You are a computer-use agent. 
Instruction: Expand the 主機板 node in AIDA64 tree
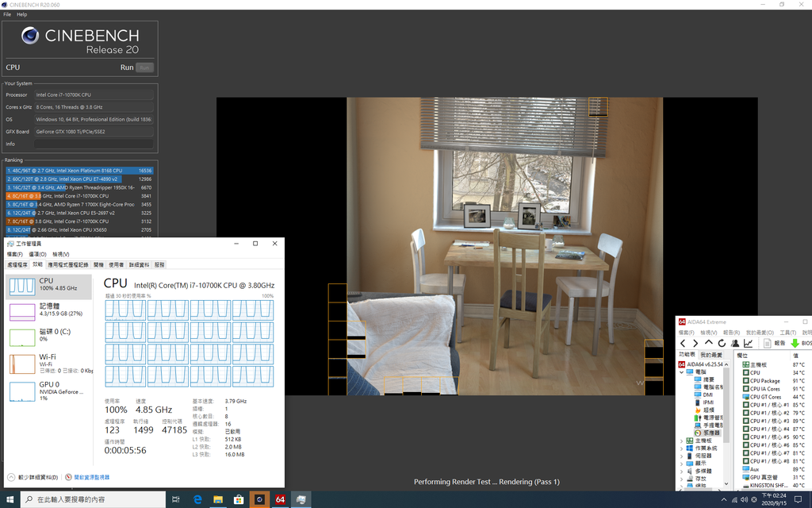681,441
